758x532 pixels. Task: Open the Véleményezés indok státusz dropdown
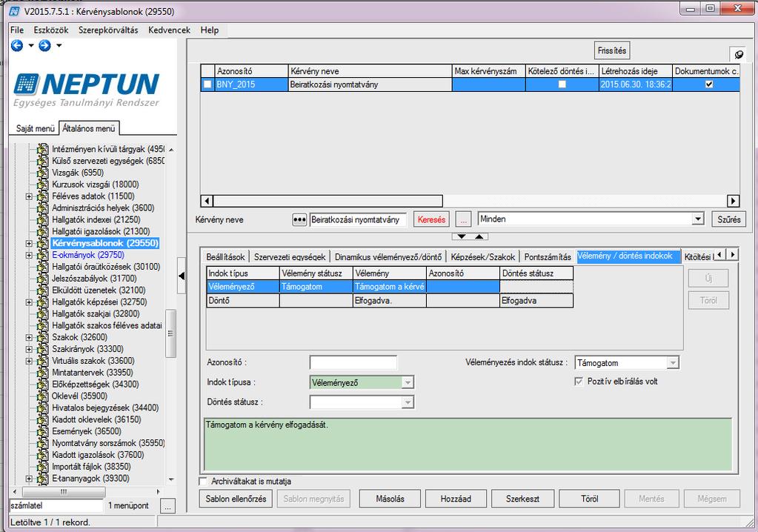[673, 363]
